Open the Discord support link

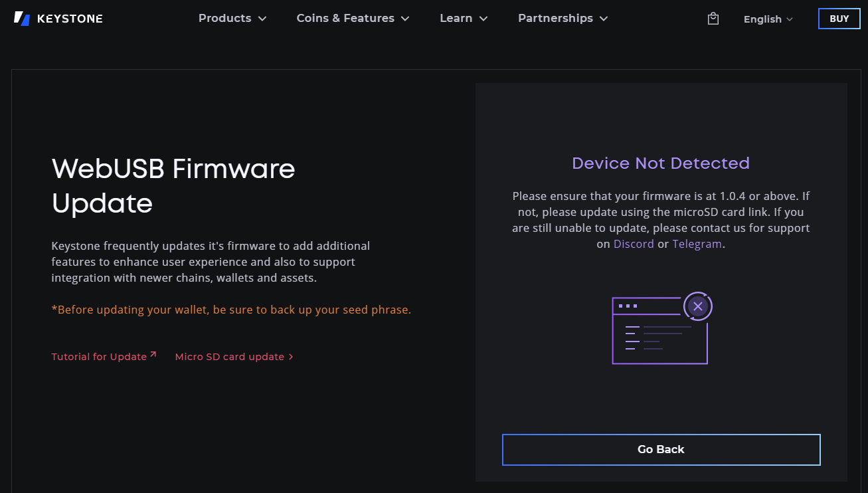(634, 244)
